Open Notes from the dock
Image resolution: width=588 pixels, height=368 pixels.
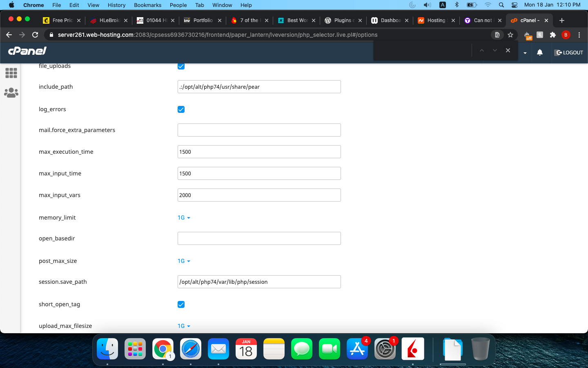[x=274, y=349]
